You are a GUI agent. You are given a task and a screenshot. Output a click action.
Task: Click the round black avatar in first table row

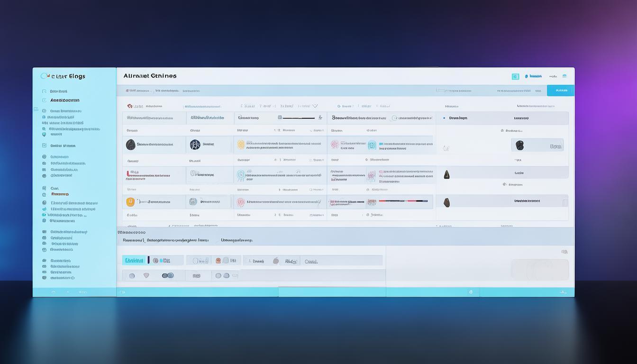click(130, 145)
